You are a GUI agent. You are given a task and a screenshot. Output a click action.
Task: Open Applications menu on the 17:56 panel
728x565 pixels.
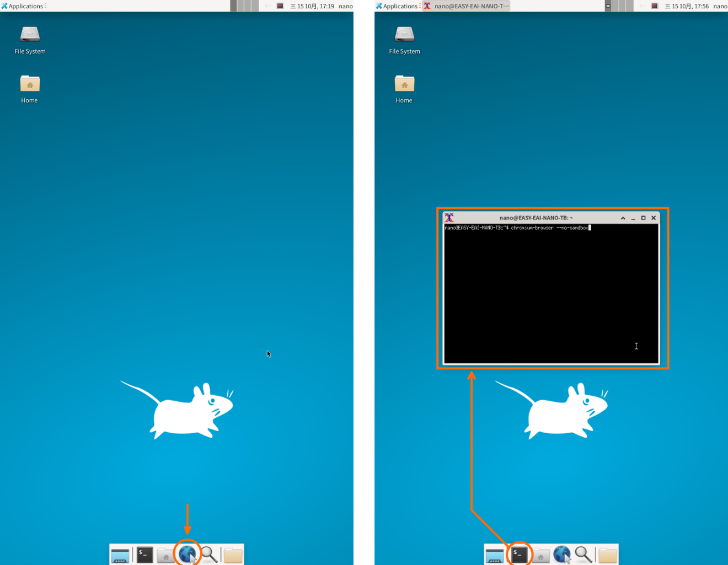click(x=397, y=6)
